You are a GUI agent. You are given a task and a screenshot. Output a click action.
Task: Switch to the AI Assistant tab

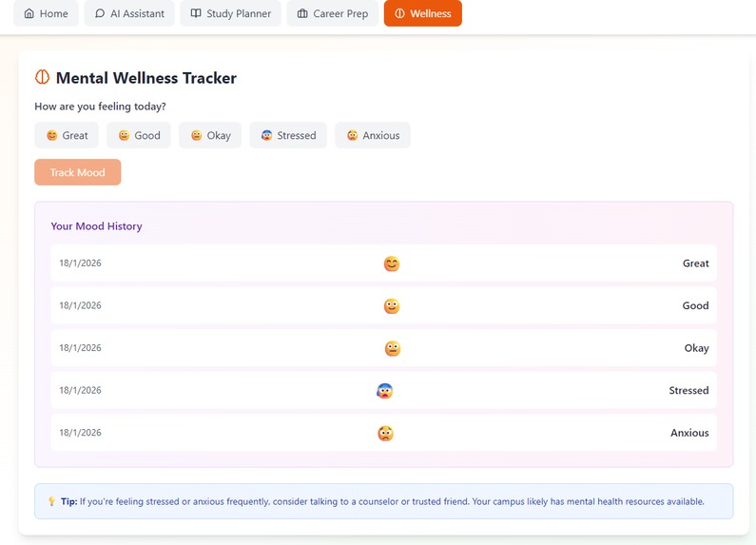[129, 13]
